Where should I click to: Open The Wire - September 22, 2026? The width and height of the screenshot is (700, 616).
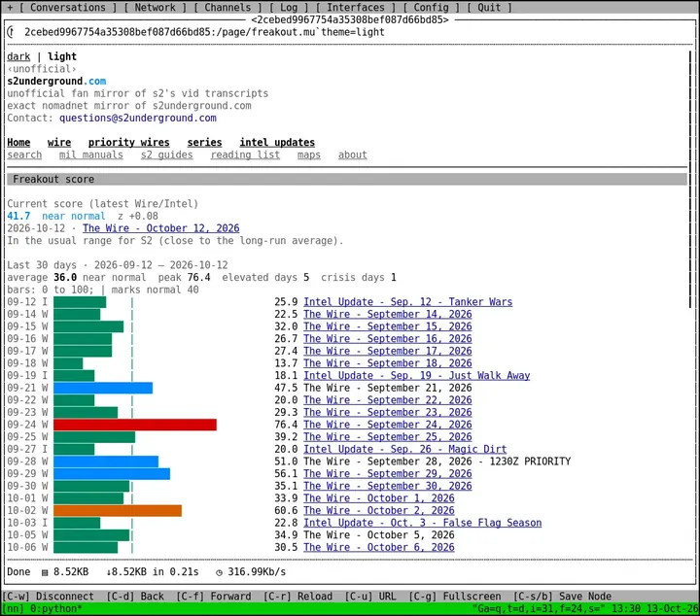388,400
